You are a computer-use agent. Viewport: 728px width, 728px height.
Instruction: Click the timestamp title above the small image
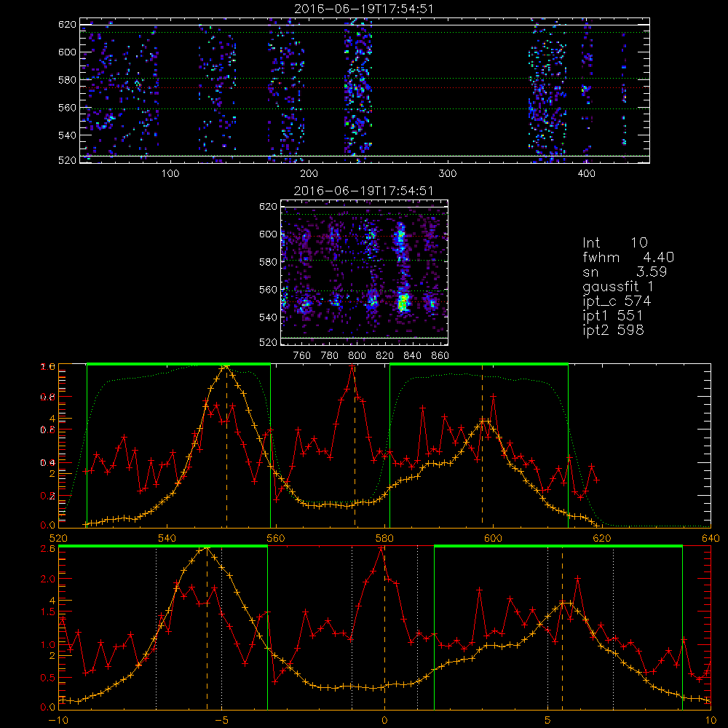point(364,191)
